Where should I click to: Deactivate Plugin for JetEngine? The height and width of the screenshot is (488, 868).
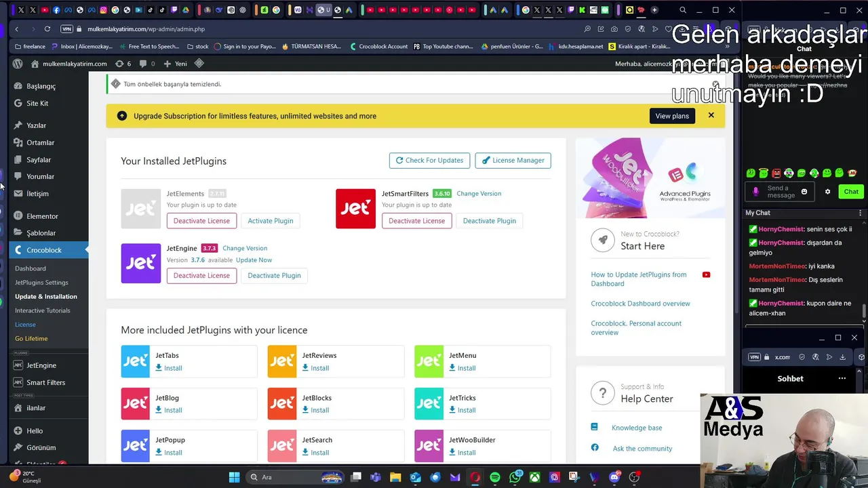[274, 276]
